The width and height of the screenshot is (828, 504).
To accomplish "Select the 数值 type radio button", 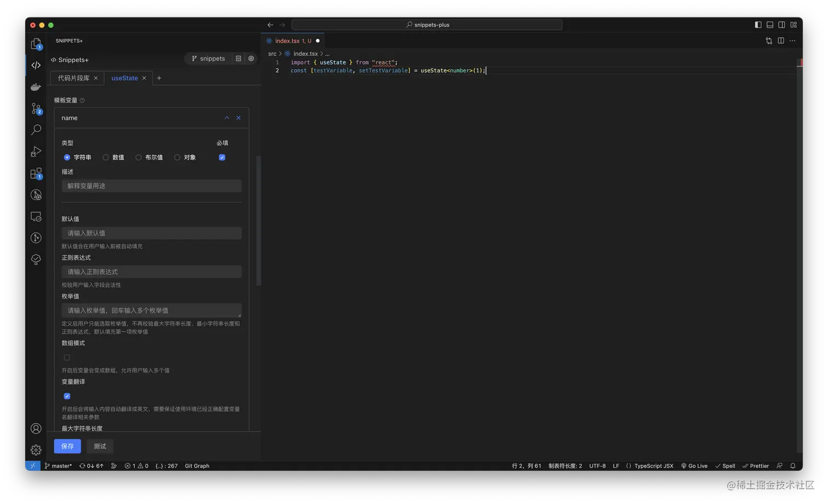I will (x=106, y=158).
